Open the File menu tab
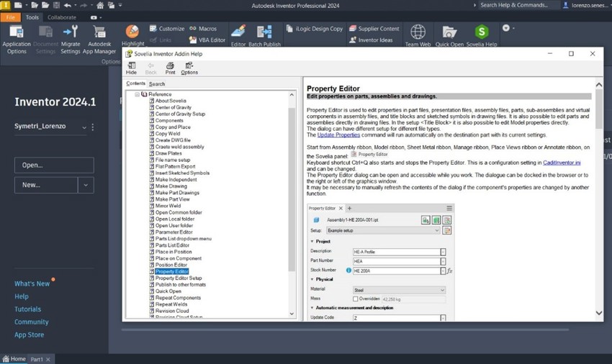The width and height of the screenshot is (612, 364). pyautogui.click(x=11, y=17)
